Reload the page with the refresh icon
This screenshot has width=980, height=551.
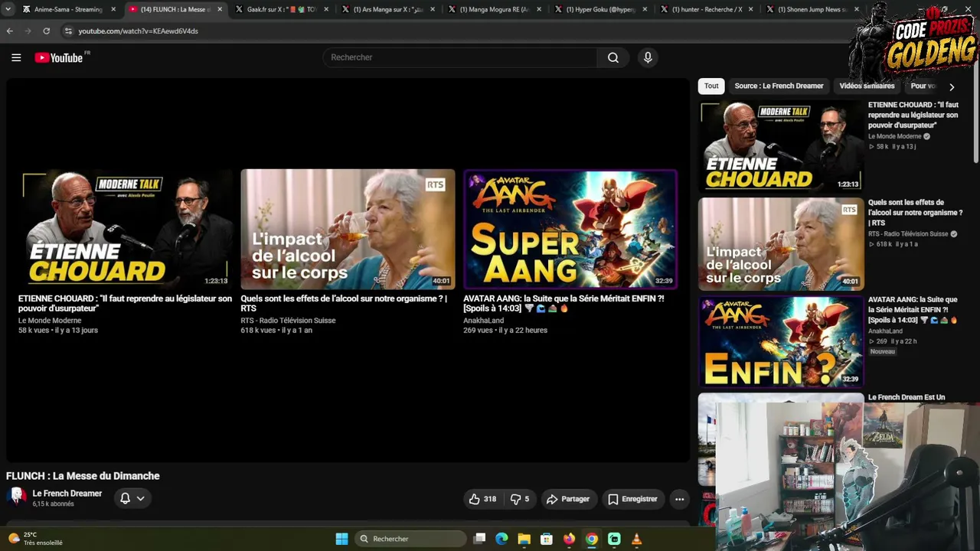pyautogui.click(x=47, y=31)
